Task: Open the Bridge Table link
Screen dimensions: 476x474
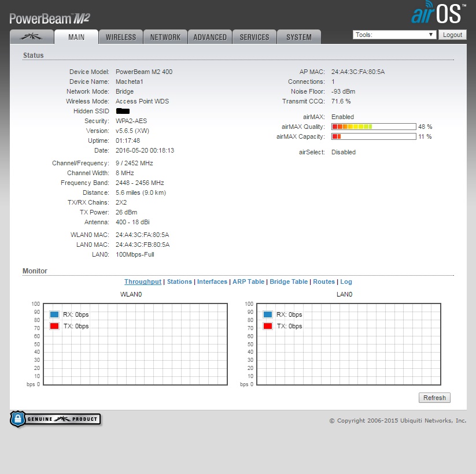Action: point(289,282)
